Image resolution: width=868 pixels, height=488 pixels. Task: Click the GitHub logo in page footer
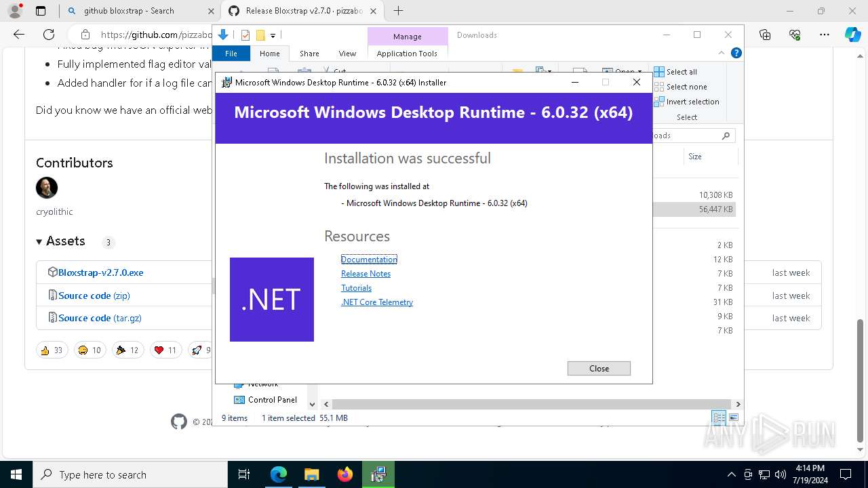tap(179, 422)
